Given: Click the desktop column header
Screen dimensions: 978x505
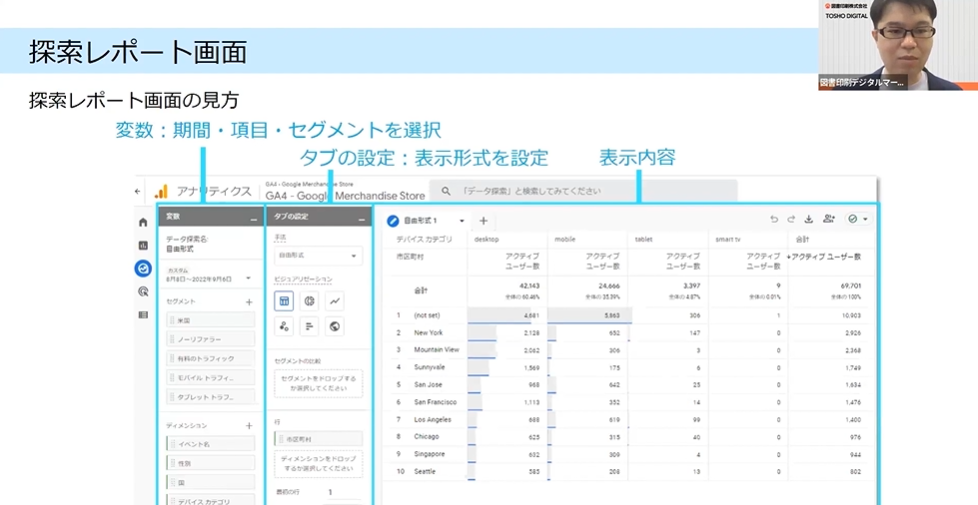Looking at the screenshot, I should pyautogui.click(x=489, y=239).
